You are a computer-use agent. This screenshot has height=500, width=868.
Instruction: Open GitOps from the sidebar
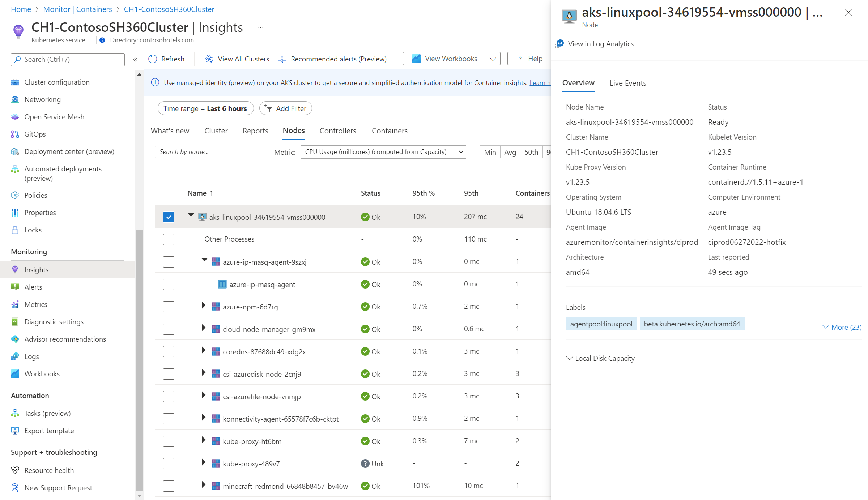point(35,134)
